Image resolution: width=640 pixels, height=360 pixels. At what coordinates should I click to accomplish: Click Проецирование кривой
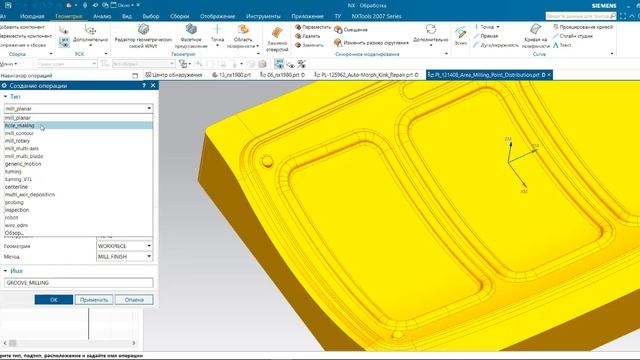(x=583, y=27)
